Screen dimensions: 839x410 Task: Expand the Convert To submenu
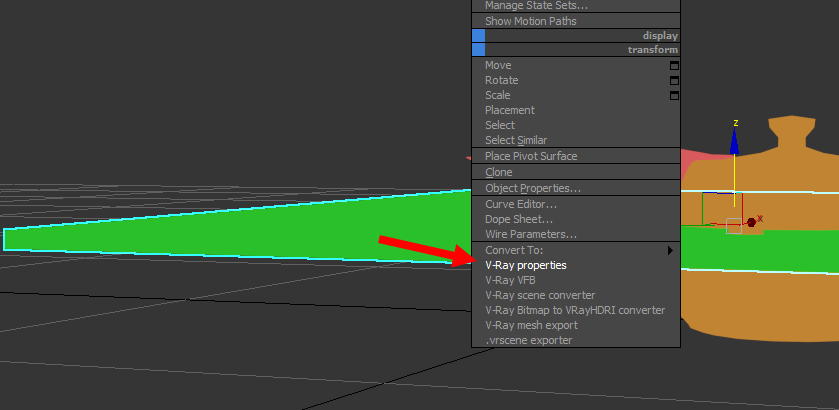tap(576, 250)
